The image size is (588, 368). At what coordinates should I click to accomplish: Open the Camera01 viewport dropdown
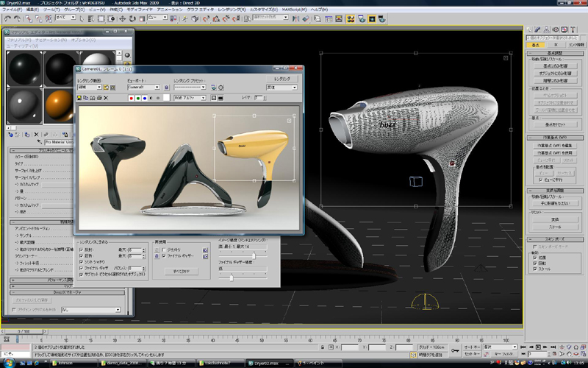(x=157, y=87)
